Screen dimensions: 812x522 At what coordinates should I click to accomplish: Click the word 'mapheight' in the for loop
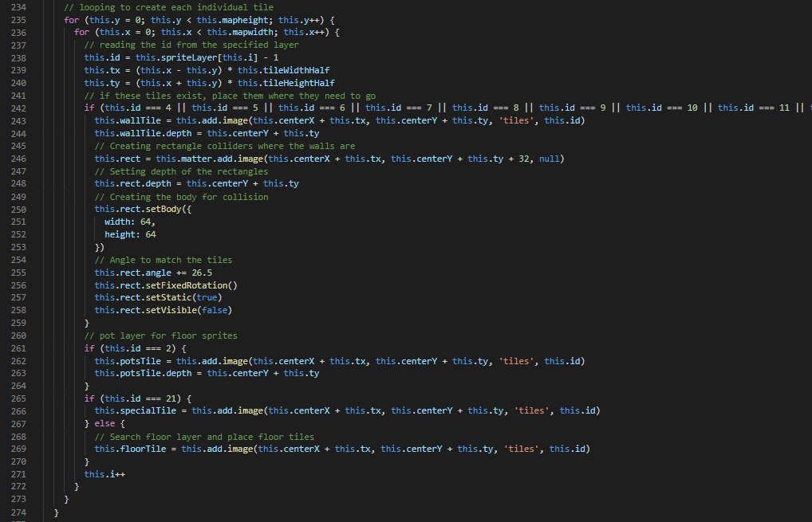246,20
